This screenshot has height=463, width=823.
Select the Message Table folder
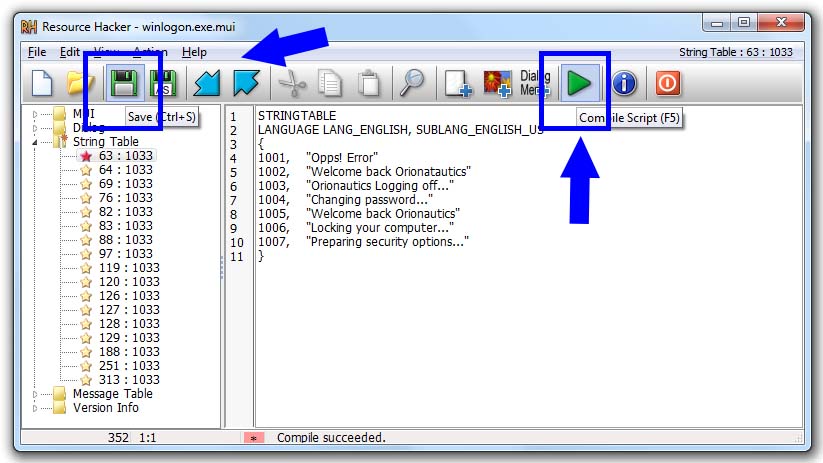112,394
